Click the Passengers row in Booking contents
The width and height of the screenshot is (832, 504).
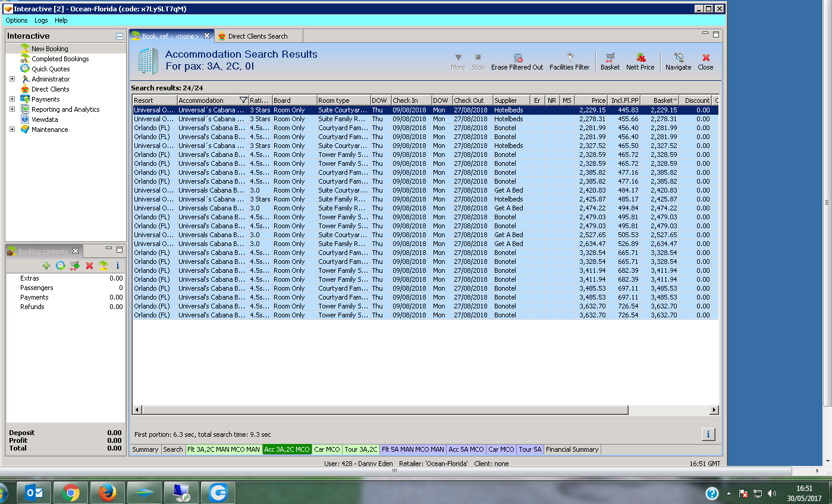coord(65,288)
